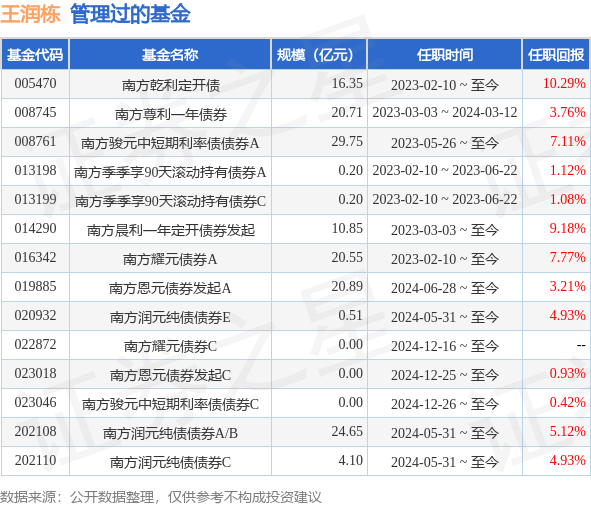Screen dimensions: 591x506
Task: Click size value 20.55
Action: click(347, 258)
